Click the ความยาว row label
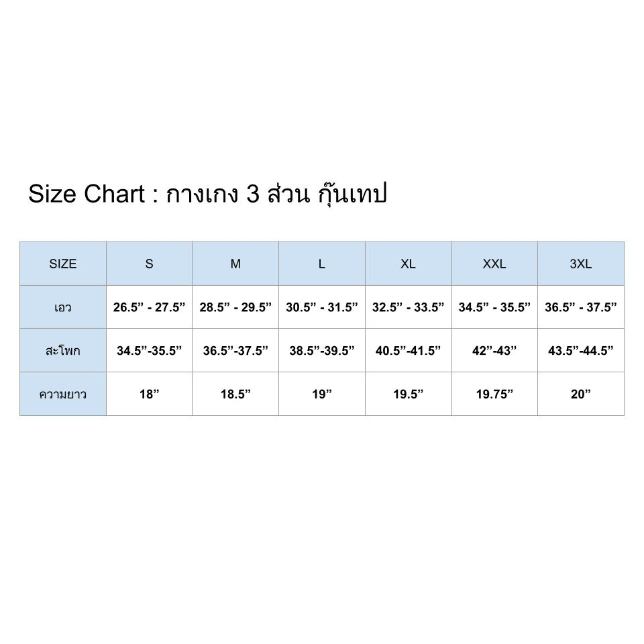644x644 pixels. tap(63, 394)
